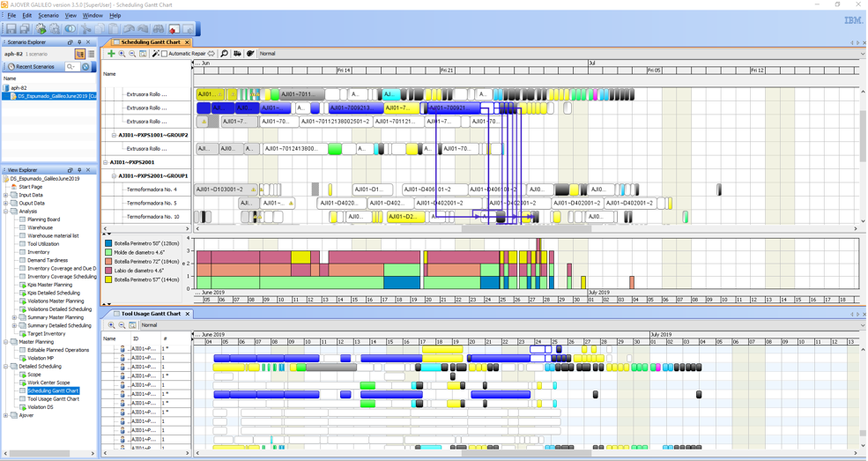Click the red arrow import icon in main toolbar
This screenshot has width=868, height=461.
pyautogui.click(x=174, y=29)
